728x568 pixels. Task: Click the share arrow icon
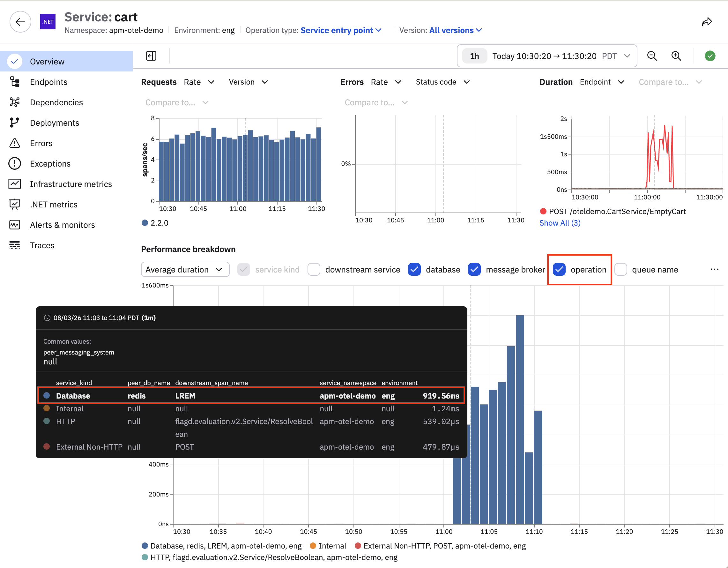click(x=707, y=22)
